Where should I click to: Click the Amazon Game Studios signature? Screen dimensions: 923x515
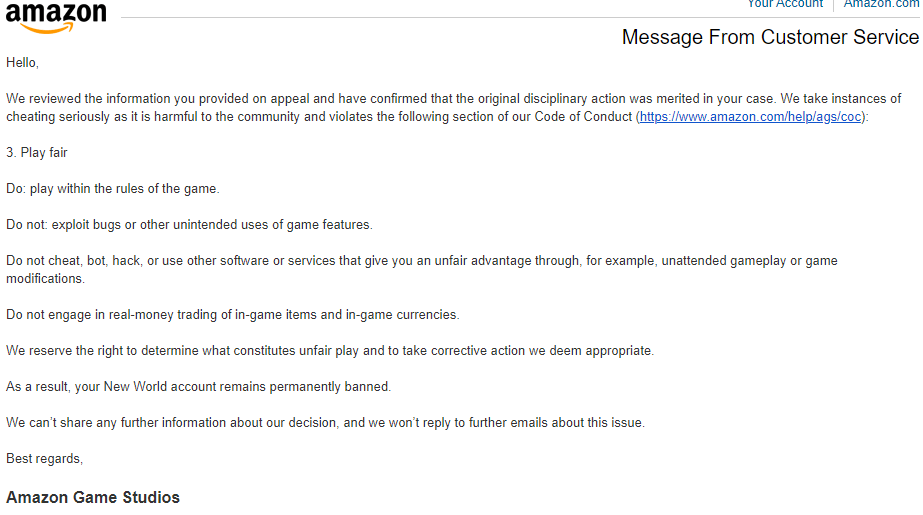(93, 497)
